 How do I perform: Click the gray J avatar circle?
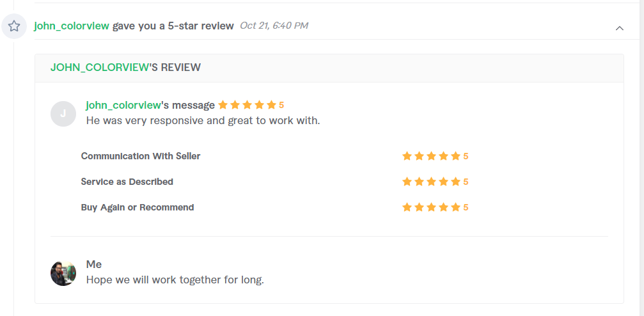click(63, 114)
